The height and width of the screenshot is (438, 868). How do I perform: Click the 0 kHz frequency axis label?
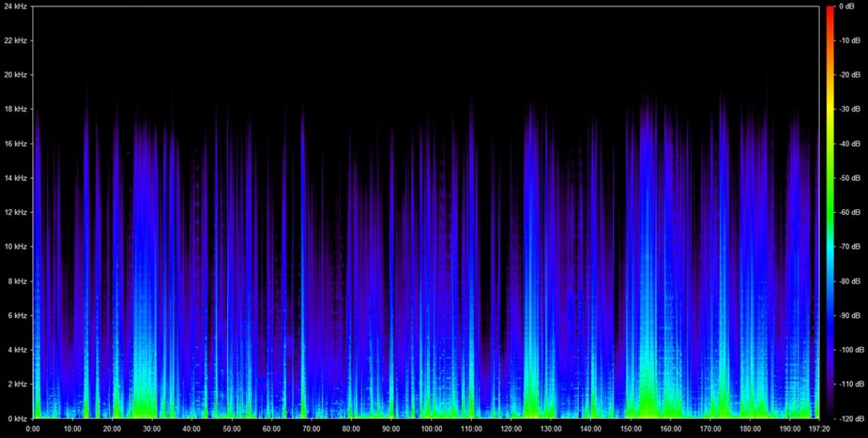click(x=17, y=418)
